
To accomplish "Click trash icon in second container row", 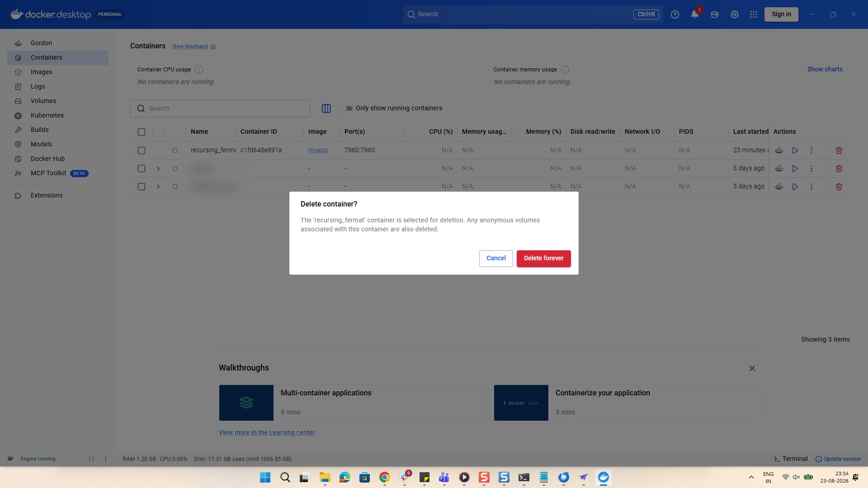I will (x=839, y=169).
